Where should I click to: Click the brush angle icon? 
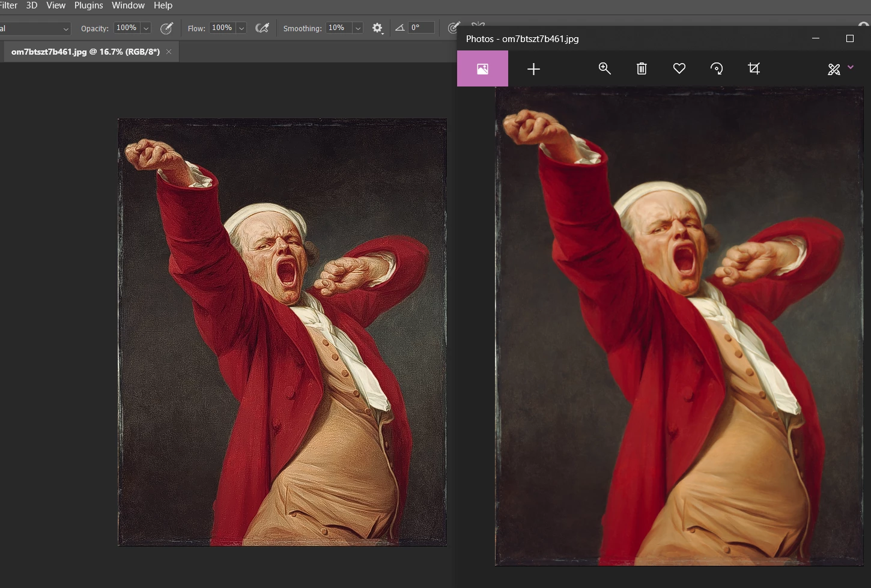[x=399, y=28]
